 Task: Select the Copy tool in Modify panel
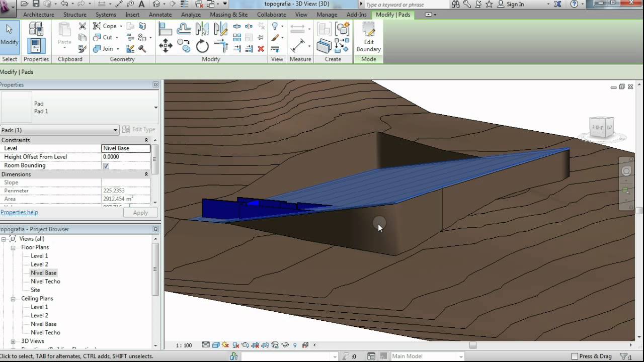tap(184, 46)
